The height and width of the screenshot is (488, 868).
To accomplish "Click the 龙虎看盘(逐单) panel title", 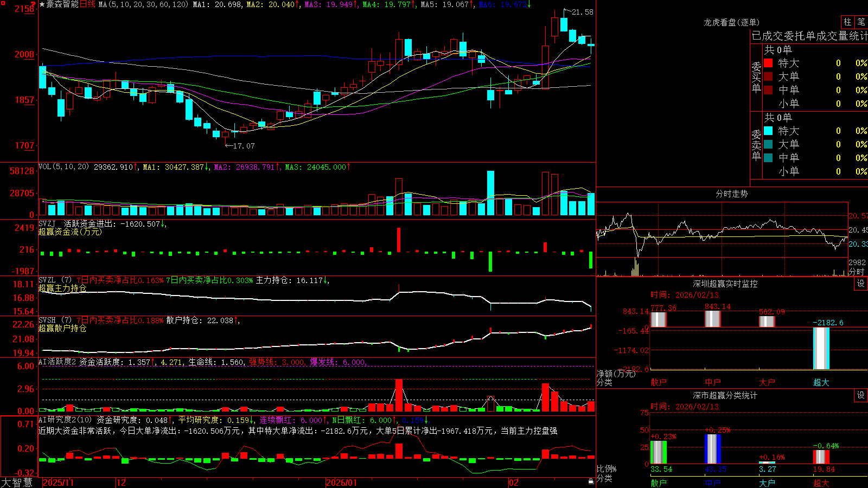I will 731,22.
